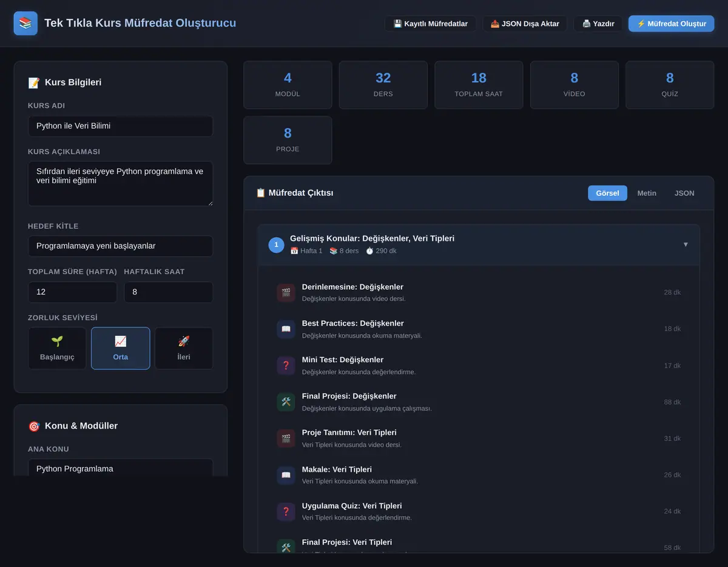This screenshot has height=567, width=728.
Task: Click the Quiz count stat card
Action: [670, 85]
